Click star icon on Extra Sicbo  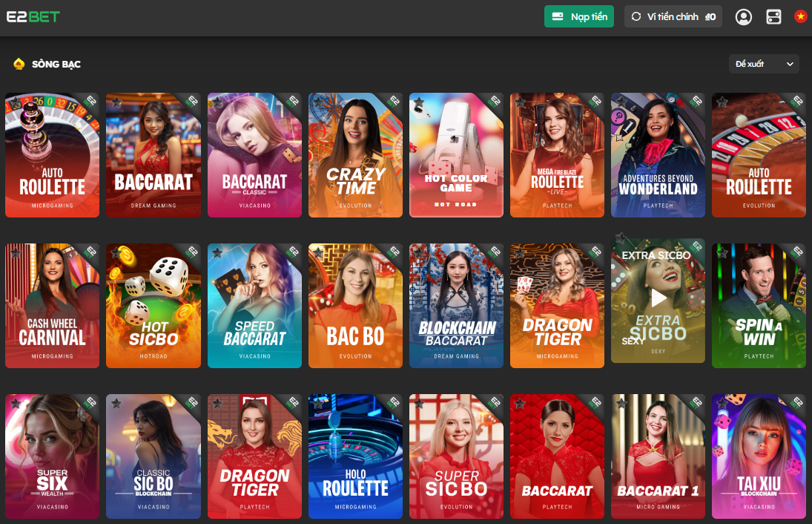coord(621,239)
